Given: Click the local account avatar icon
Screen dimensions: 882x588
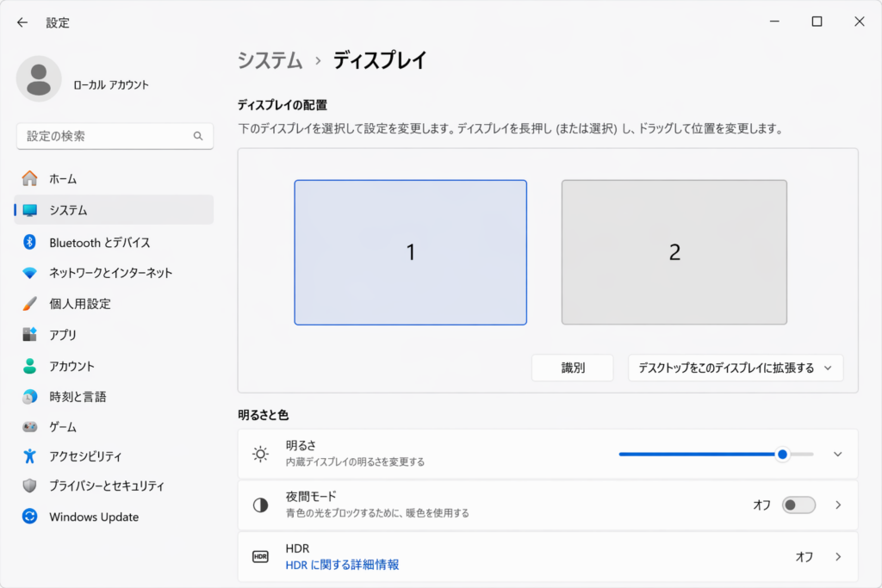Looking at the screenshot, I should 39,78.
